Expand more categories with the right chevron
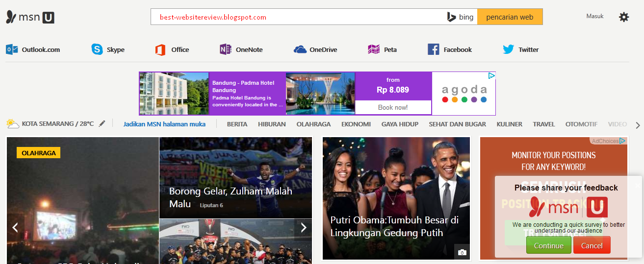This screenshot has width=644, height=264. click(x=638, y=125)
